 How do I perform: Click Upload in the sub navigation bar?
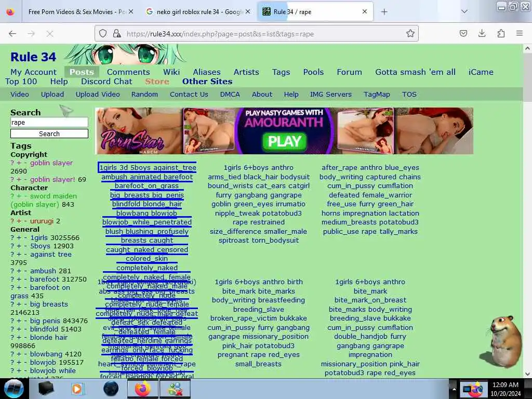click(x=52, y=95)
